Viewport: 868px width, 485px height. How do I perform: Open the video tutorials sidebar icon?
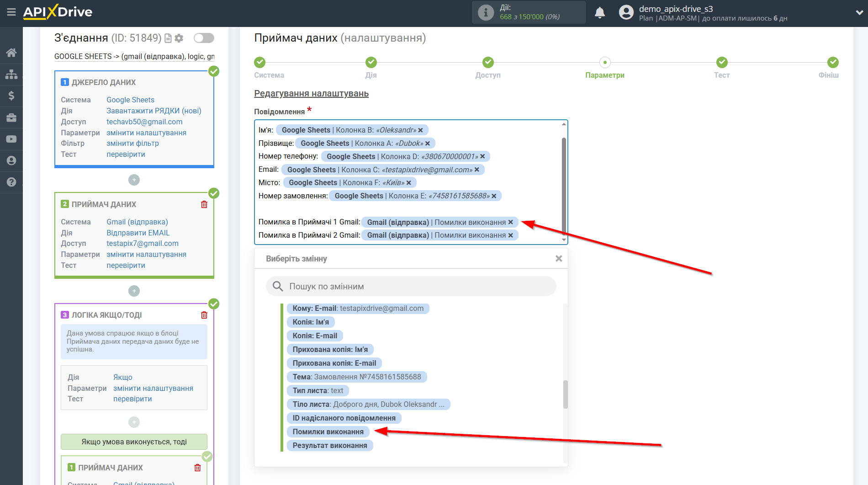click(x=11, y=139)
